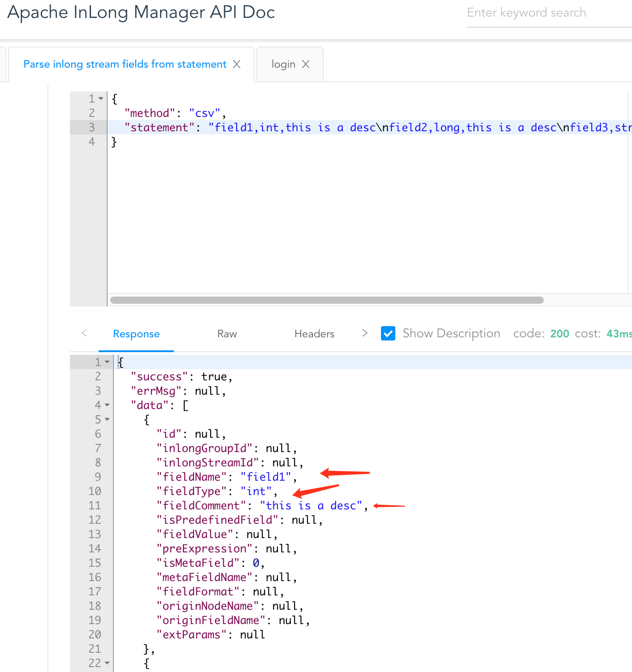The height and width of the screenshot is (672, 632).
Task: Collapse request JSON at line 1 fold arrow
Action: tap(101, 98)
